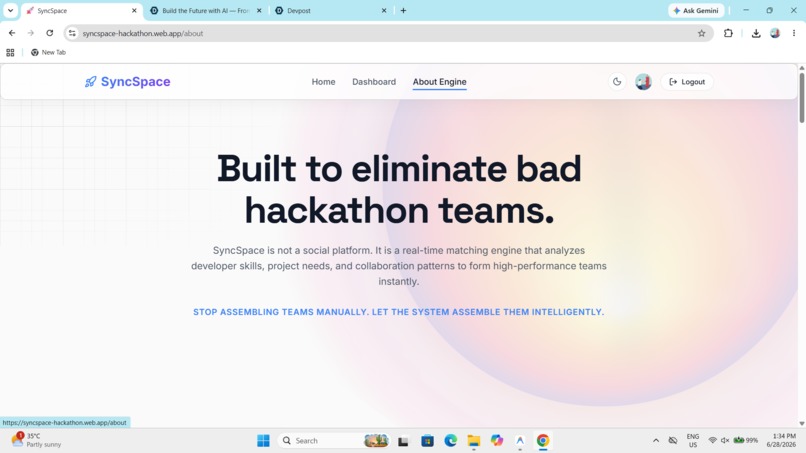Go forward with the browser forward arrow
The image size is (806, 453).
coord(31,33)
